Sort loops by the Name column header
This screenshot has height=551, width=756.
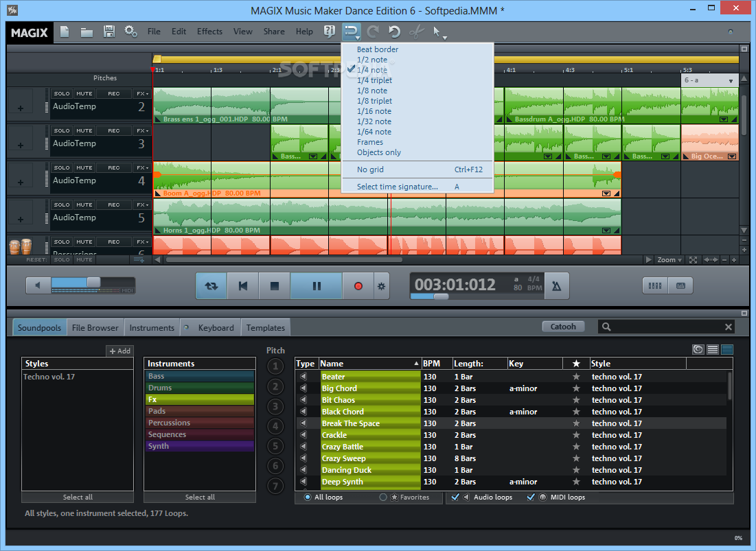(x=369, y=364)
